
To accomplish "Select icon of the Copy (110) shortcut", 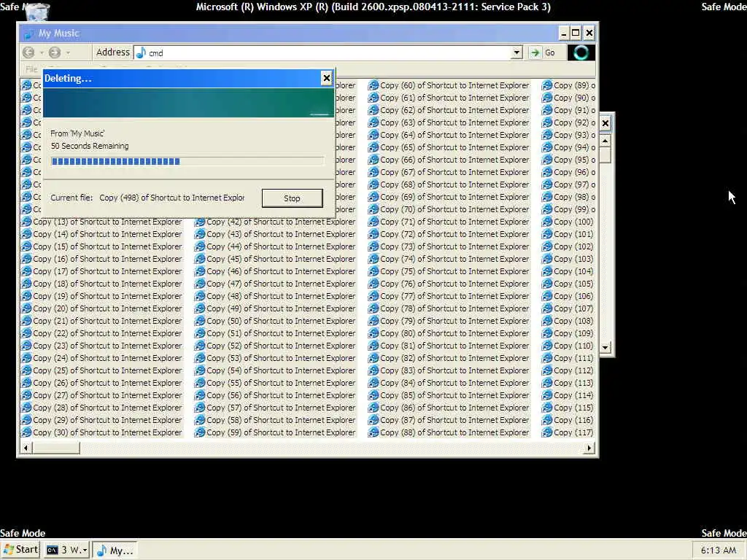I will pyautogui.click(x=547, y=346).
